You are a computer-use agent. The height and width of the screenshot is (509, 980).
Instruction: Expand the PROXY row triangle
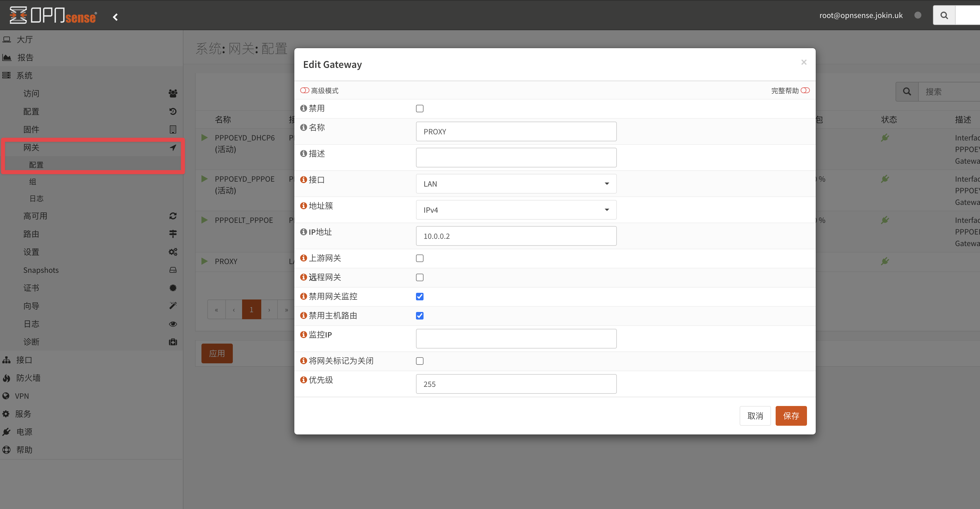204,261
